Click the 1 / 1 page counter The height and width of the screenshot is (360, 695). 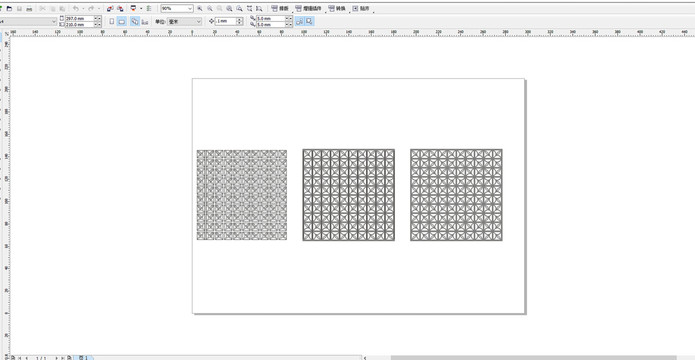[x=41, y=358]
